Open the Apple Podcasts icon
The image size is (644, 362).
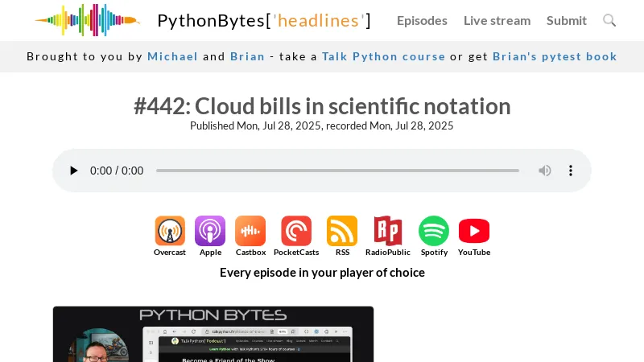click(210, 232)
